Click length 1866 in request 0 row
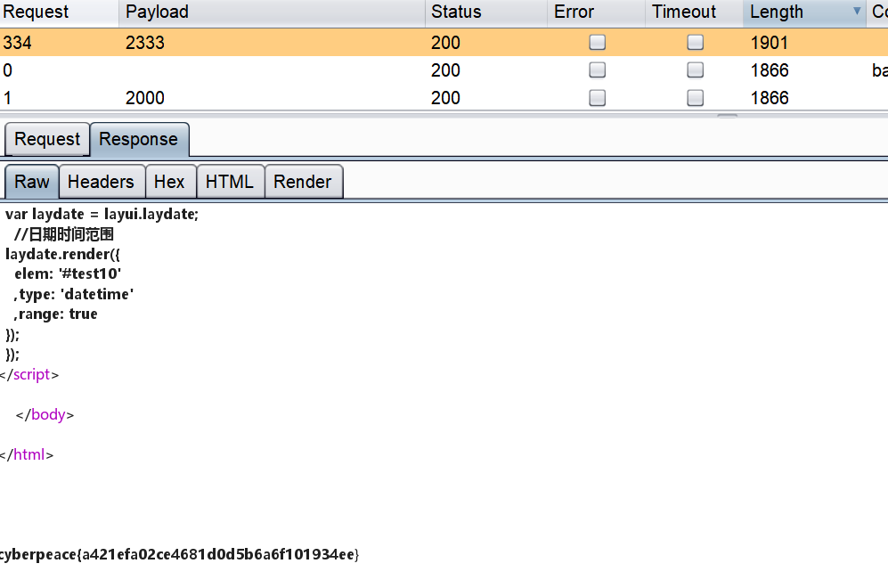888x588 pixels. click(x=770, y=70)
